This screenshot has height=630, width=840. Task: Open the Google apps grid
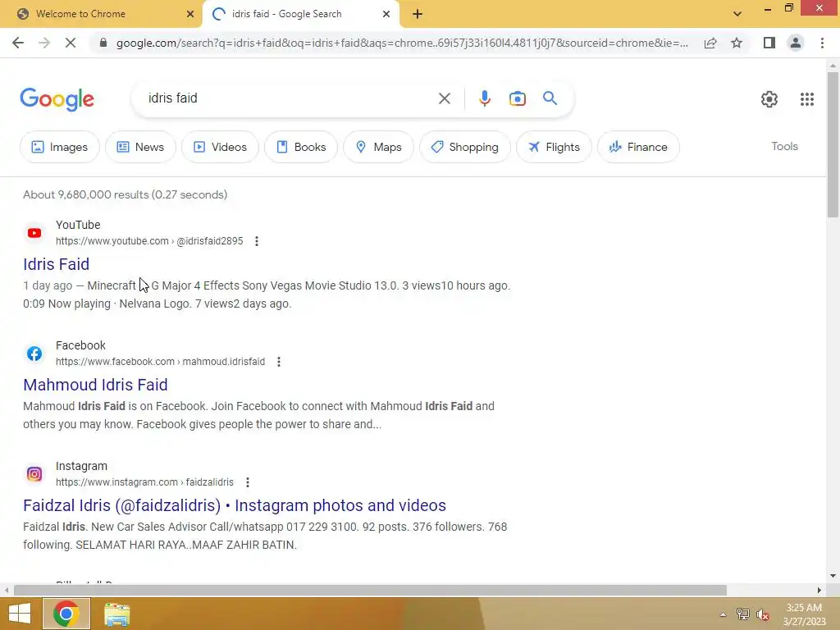(807, 99)
